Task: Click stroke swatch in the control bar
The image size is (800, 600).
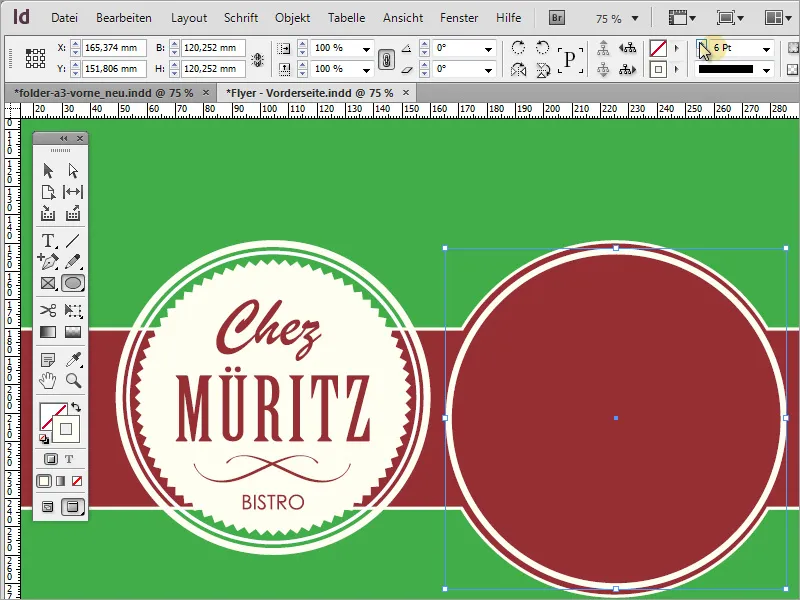Action: coord(658,69)
